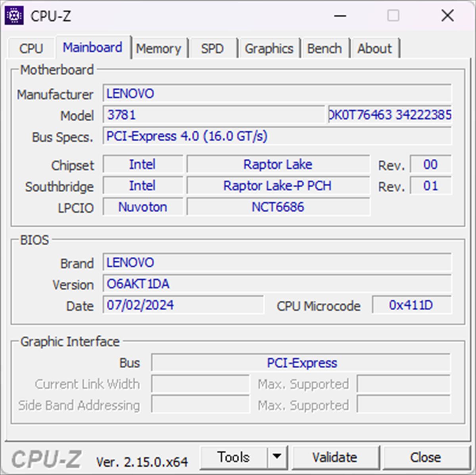Click the Chipset vendor Intel value
This screenshot has height=475, width=476.
[x=143, y=165]
